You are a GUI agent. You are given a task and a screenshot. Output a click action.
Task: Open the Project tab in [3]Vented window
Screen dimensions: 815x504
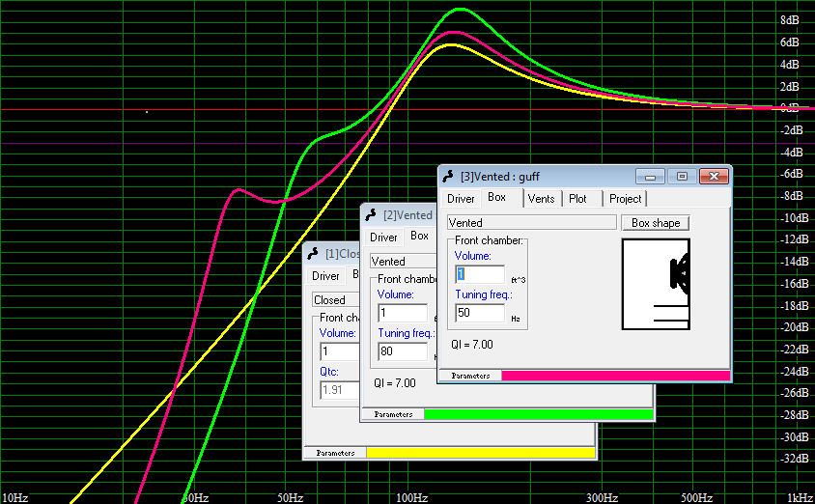click(x=626, y=199)
